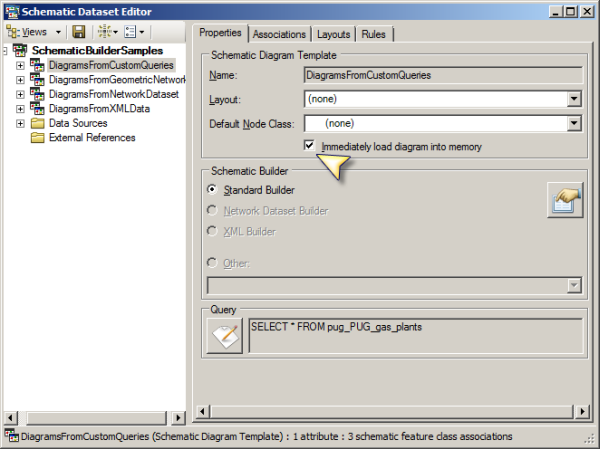This screenshot has width=600, height=449.
Task: Select Data Sources in the tree
Action: pos(78,123)
